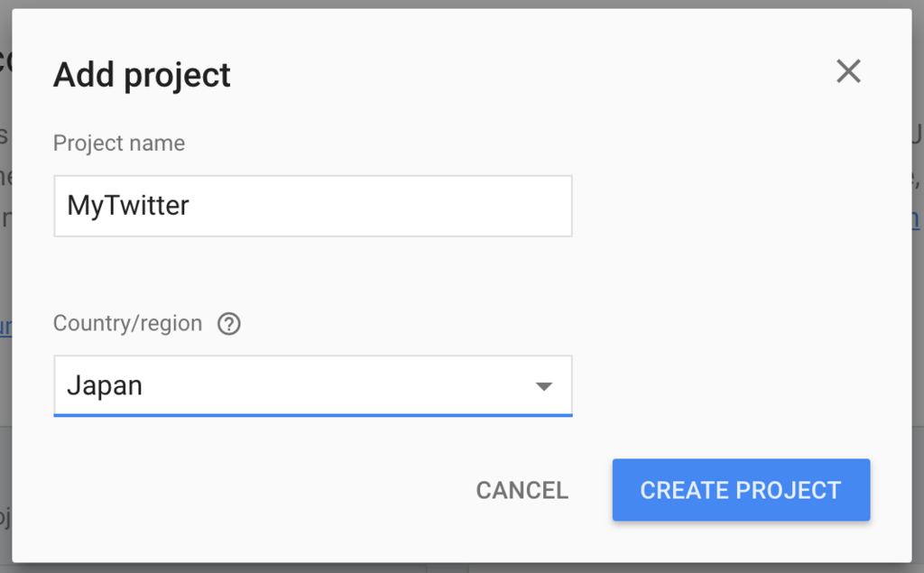924x573 pixels.
Task: Click the Project name label
Action: [119, 143]
